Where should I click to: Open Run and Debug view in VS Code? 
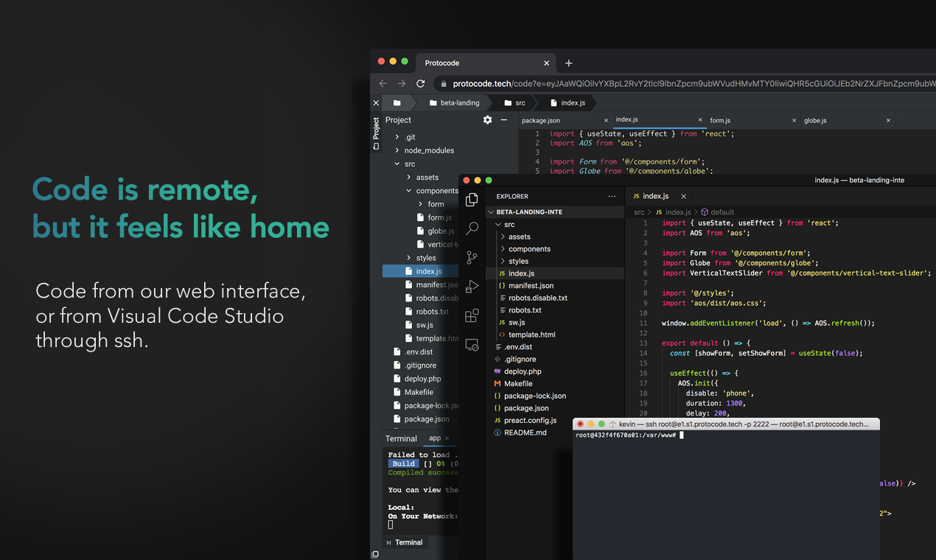click(x=472, y=287)
